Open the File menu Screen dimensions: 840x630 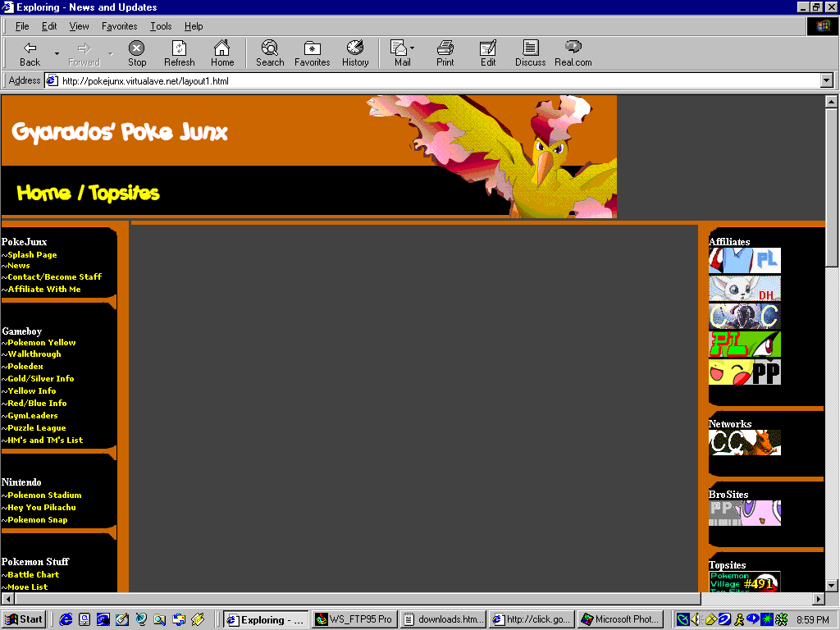[22, 26]
